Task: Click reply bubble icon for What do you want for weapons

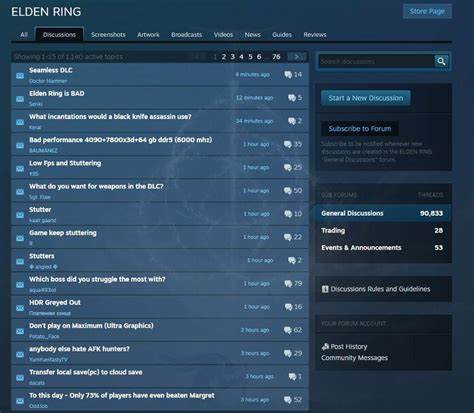Action: click(288, 191)
